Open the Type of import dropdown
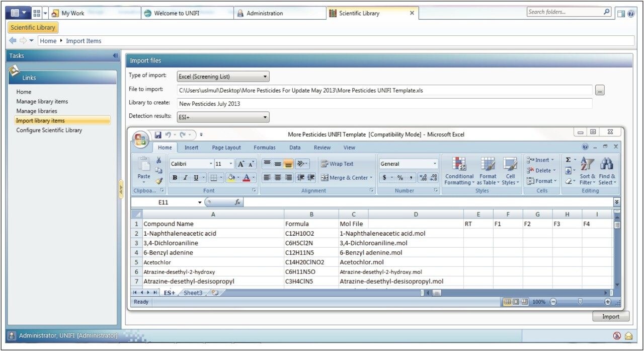644x351 pixels. [223, 77]
